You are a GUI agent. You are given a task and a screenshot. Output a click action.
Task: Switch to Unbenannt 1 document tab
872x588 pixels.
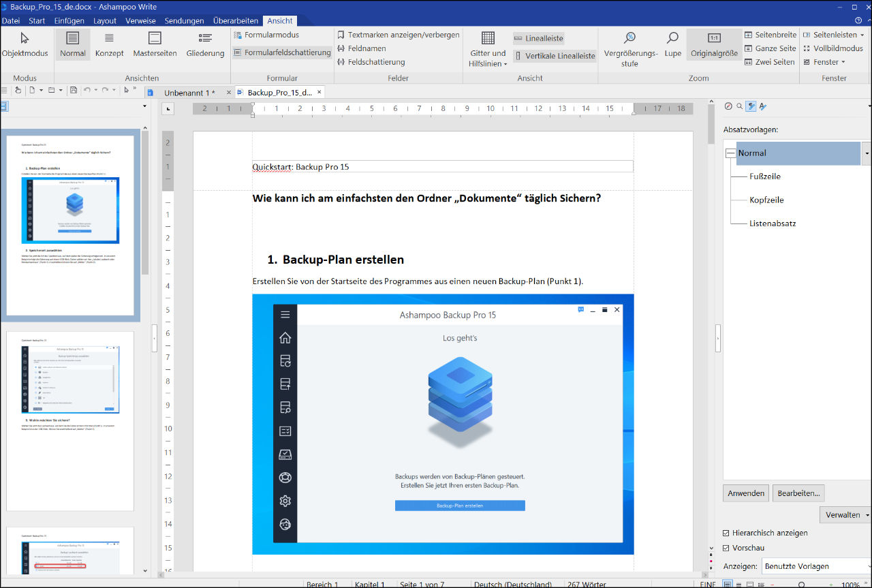[x=189, y=93]
